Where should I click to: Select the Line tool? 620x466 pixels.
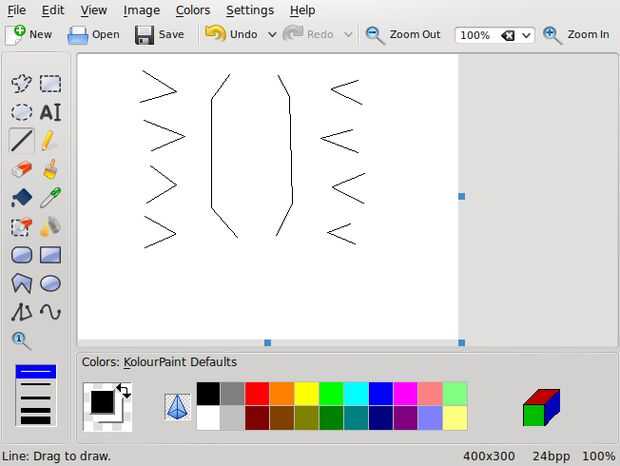pos(21,140)
